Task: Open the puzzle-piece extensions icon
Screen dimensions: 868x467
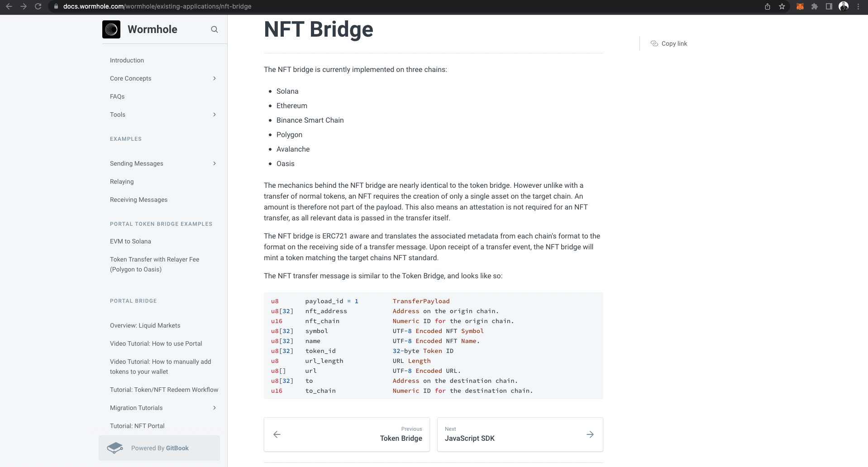Action: [815, 6]
